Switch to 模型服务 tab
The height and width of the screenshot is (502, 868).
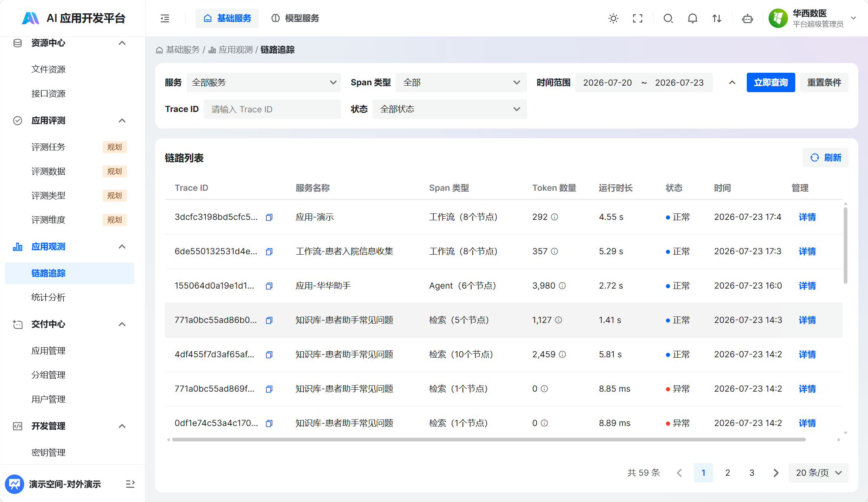pos(295,18)
